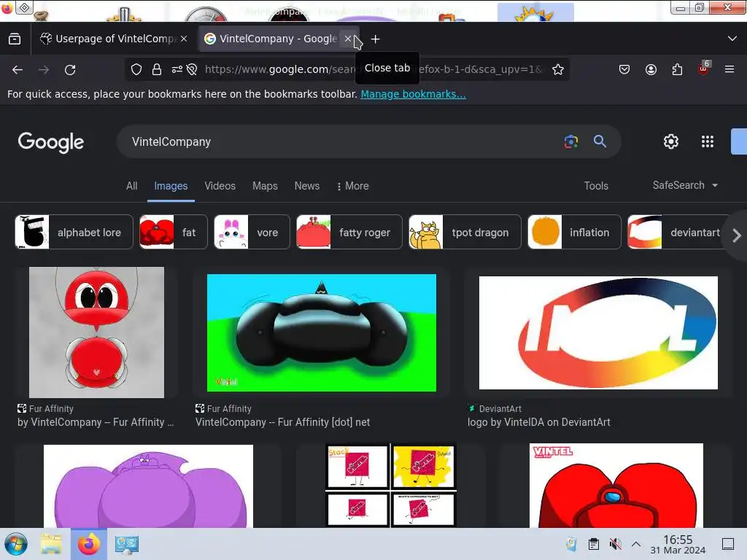
Task: Submit search with magnifier icon
Action: tap(600, 141)
